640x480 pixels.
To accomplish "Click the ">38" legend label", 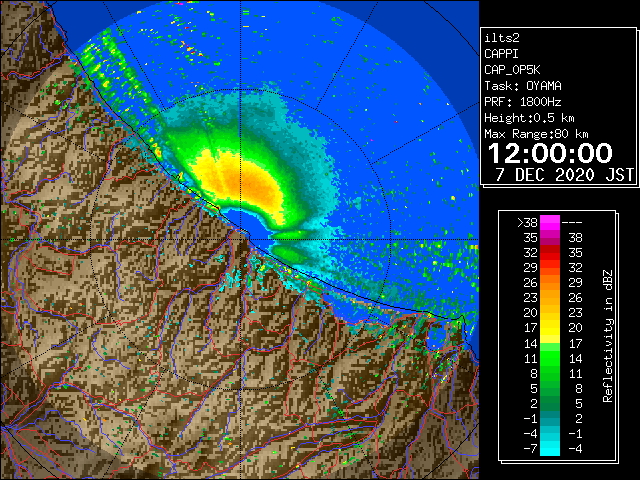I will click(527, 223).
